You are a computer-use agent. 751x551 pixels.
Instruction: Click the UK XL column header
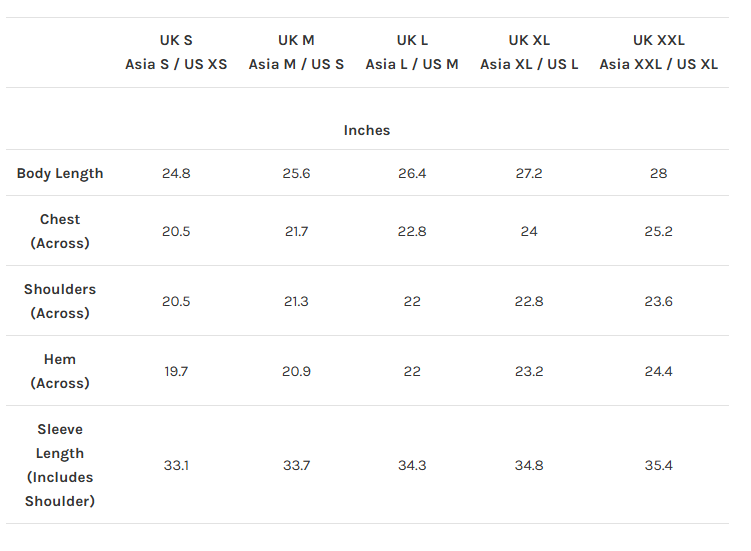[529, 52]
